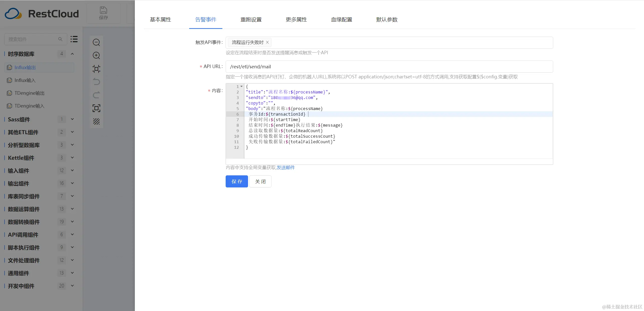644x311 pixels.
Task: Expand the Sass组件 category
Action: (x=72, y=119)
